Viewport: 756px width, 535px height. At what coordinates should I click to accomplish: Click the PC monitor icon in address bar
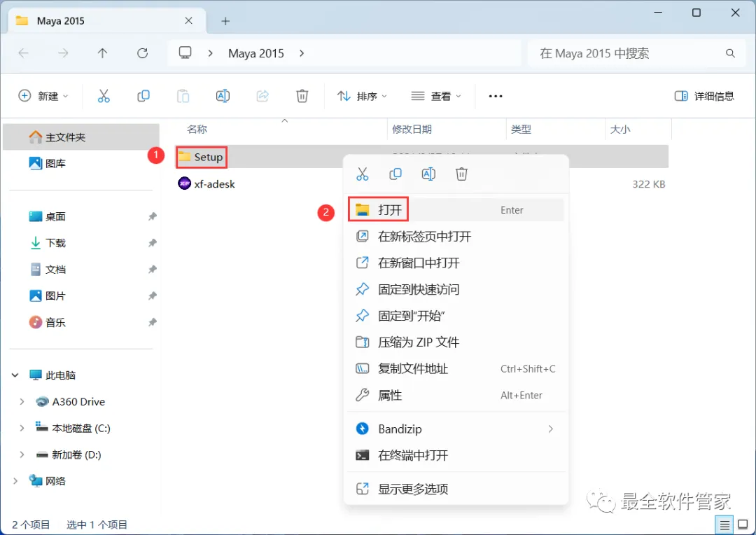185,53
